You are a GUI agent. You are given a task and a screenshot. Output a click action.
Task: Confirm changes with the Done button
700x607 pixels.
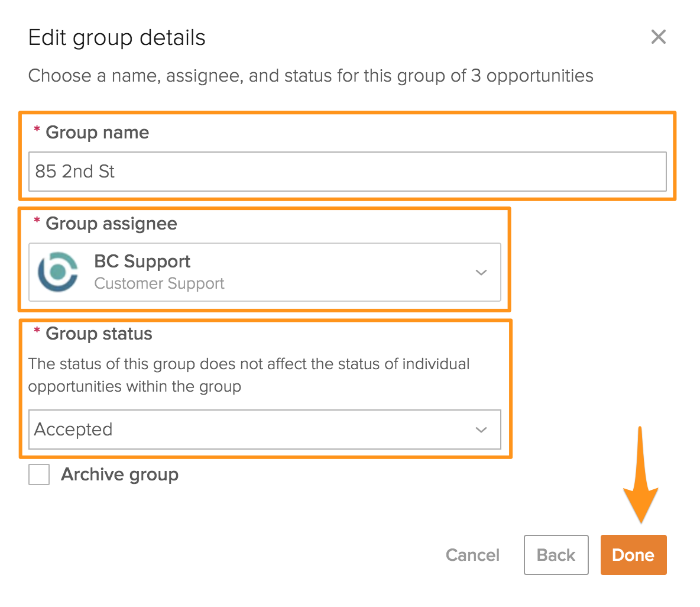[633, 555]
